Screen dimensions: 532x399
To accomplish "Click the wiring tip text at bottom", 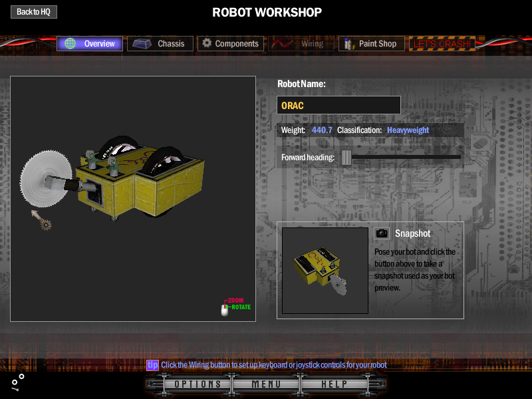I will point(274,365).
